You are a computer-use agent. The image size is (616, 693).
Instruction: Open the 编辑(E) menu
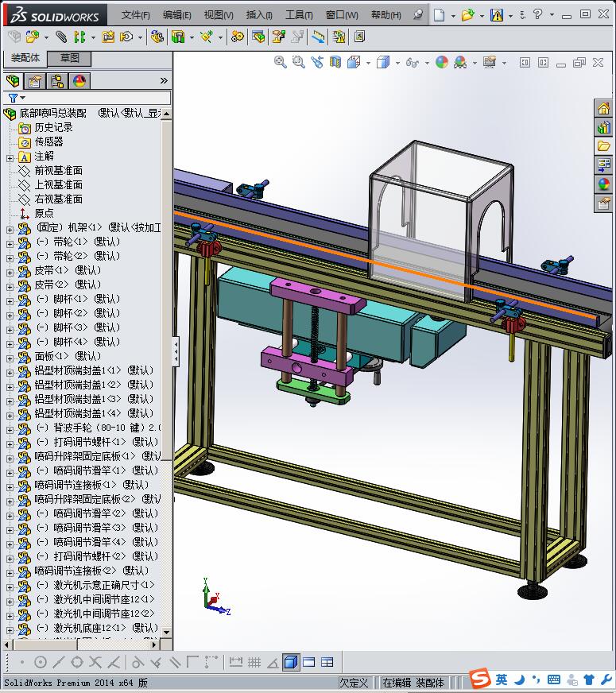[176, 15]
